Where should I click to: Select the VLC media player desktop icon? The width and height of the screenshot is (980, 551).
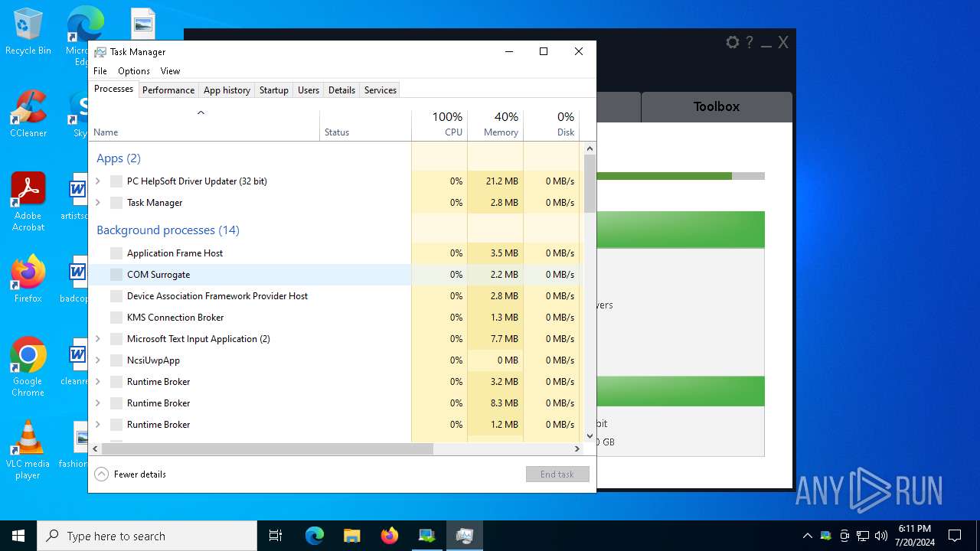coord(28,449)
